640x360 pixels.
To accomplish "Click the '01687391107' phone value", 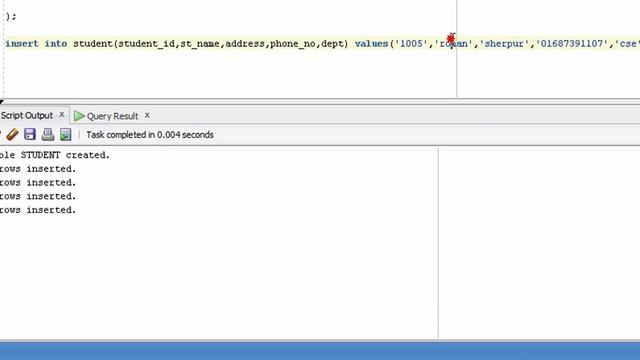I will [x=571, y=44].
